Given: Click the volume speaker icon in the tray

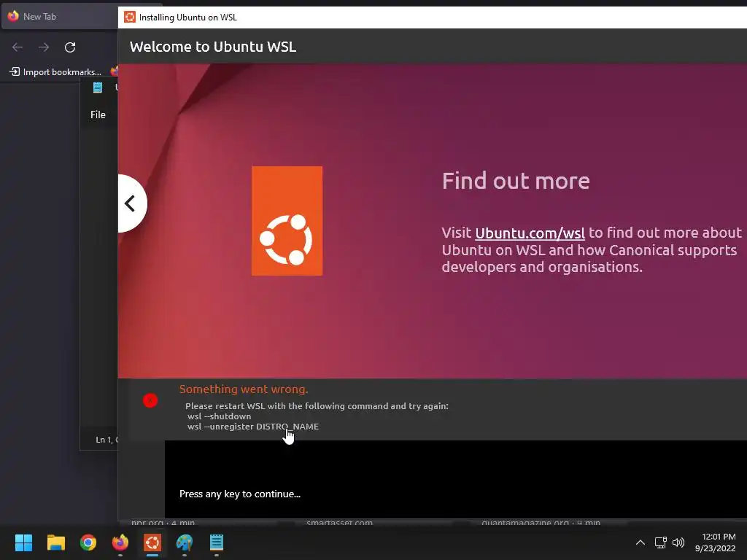Looking at the screenshot, I should pyautogui.click(x=678, y=542).
